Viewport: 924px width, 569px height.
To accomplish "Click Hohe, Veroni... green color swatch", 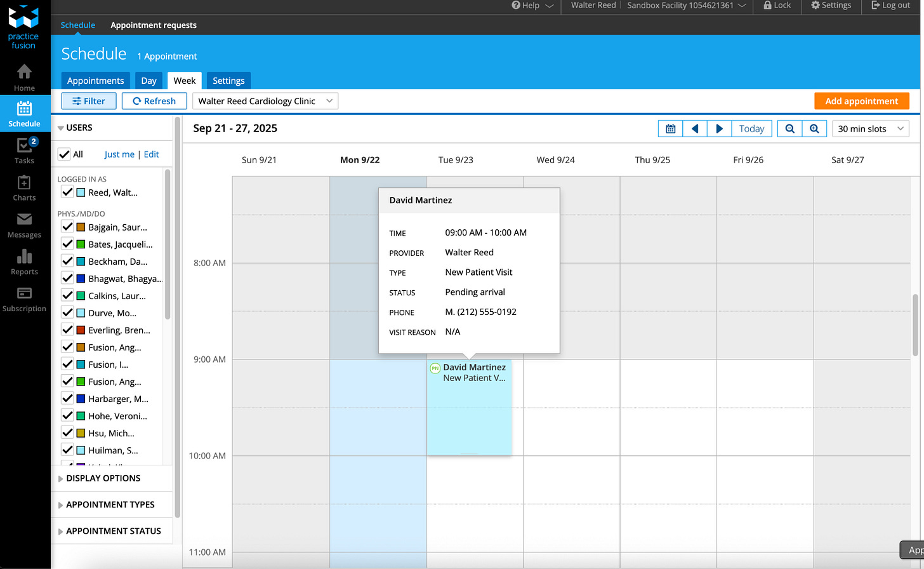I will point(81,416).
